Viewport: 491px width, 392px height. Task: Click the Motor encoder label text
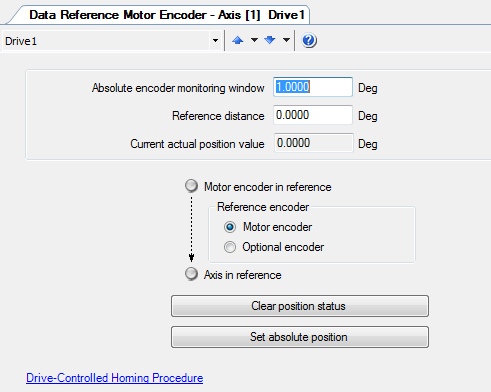[x=277, y=227]
